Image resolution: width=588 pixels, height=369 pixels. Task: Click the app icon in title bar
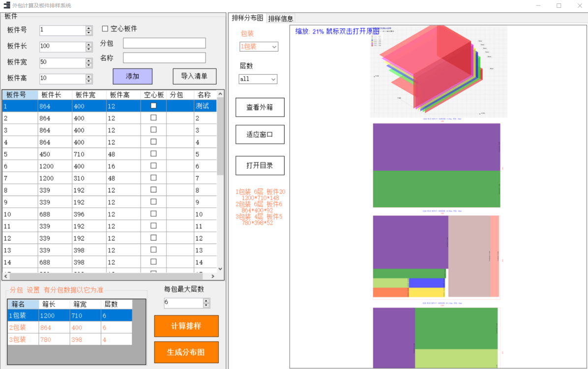(7, 5)
